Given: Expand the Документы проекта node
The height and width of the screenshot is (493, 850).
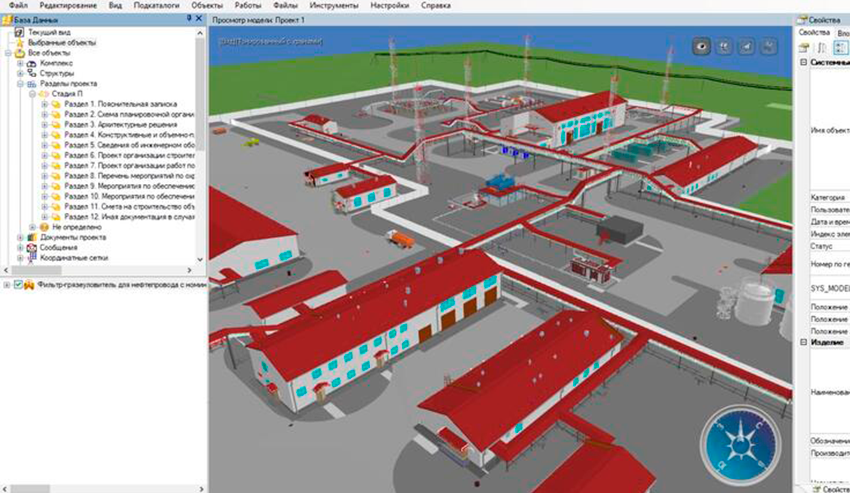Looking at the screenshot, I should click(20, 237).
